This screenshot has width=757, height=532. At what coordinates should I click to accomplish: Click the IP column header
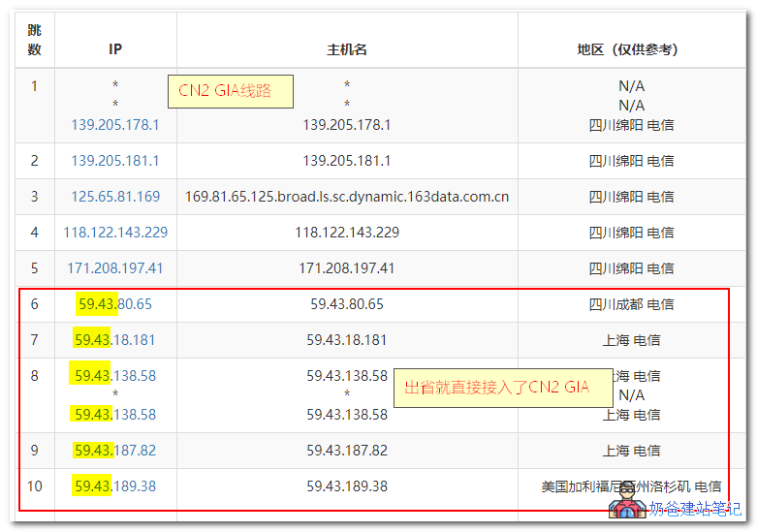(x=115, y=49)
